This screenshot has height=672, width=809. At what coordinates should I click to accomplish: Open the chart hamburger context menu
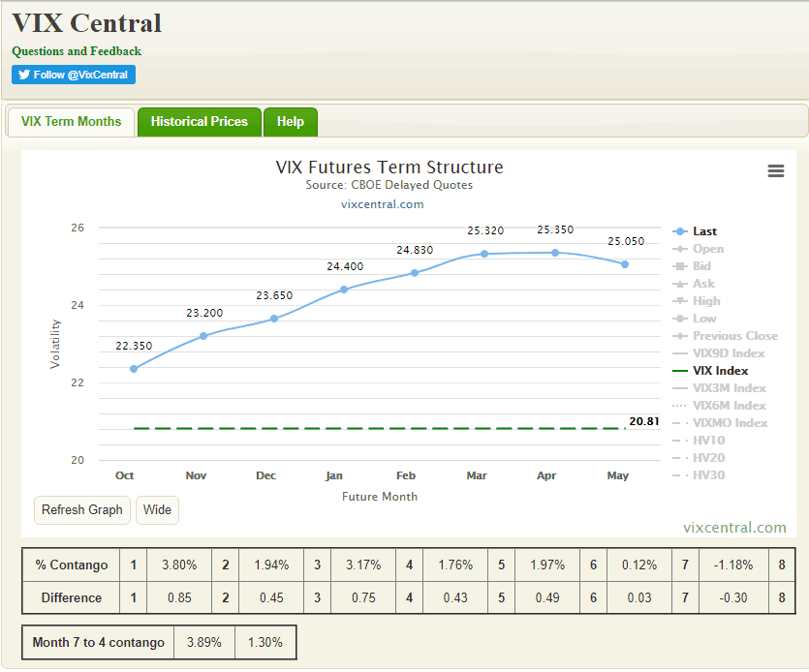tap(775, 171)
